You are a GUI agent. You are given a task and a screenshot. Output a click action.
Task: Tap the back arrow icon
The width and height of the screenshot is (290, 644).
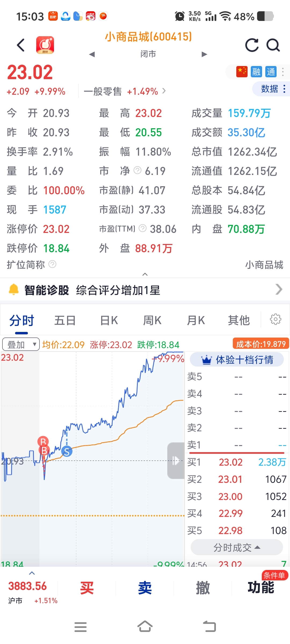[21, 45]
